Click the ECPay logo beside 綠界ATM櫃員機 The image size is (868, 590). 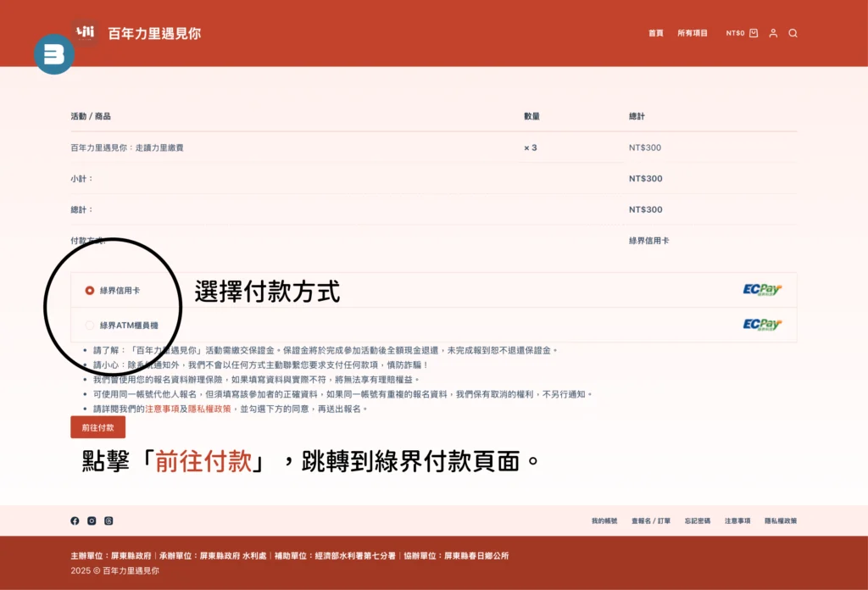pos(762,325)
